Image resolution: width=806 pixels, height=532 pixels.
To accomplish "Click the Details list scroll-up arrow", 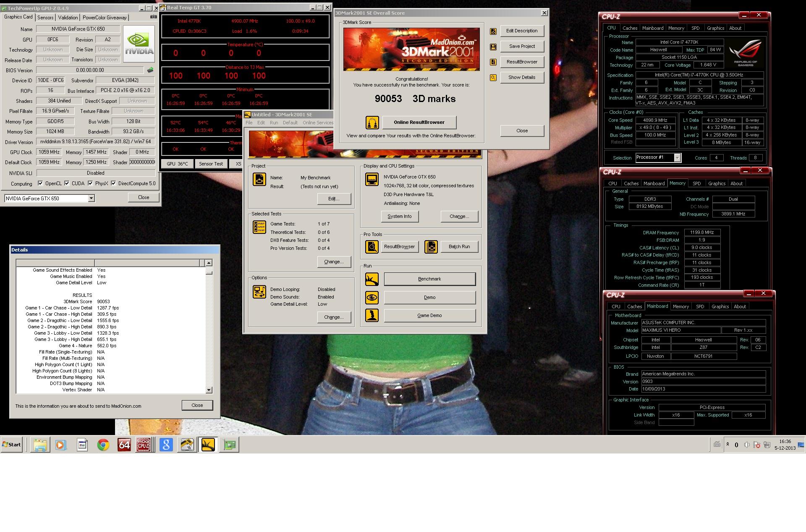I will click(209, 263).
